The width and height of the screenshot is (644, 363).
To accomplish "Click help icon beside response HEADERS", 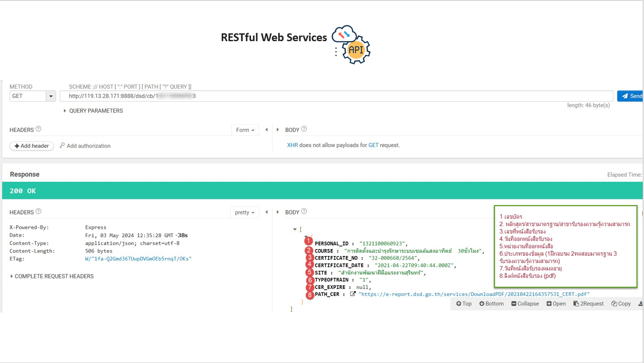I will [39, 212].
